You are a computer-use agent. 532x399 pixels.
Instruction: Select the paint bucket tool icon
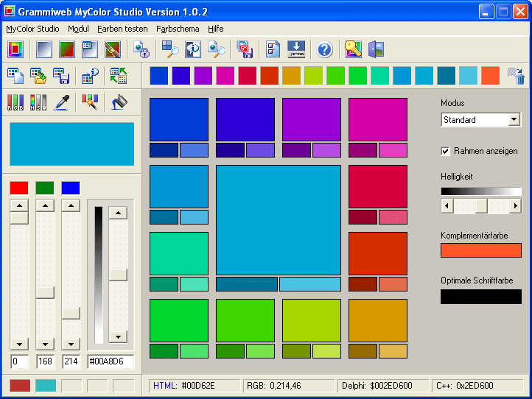coord(119,102)
